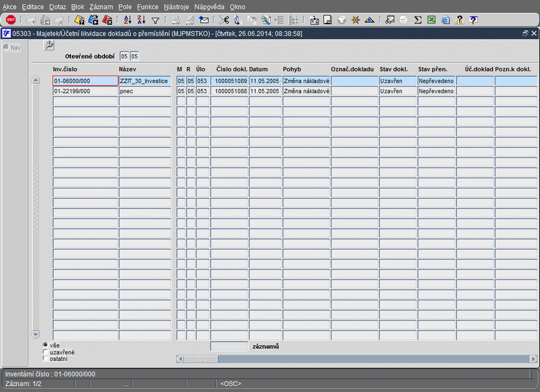Screen dimensions: 540x392
Task: Click the dotted vertical scrollbar thumb
Action: point(36,199)
